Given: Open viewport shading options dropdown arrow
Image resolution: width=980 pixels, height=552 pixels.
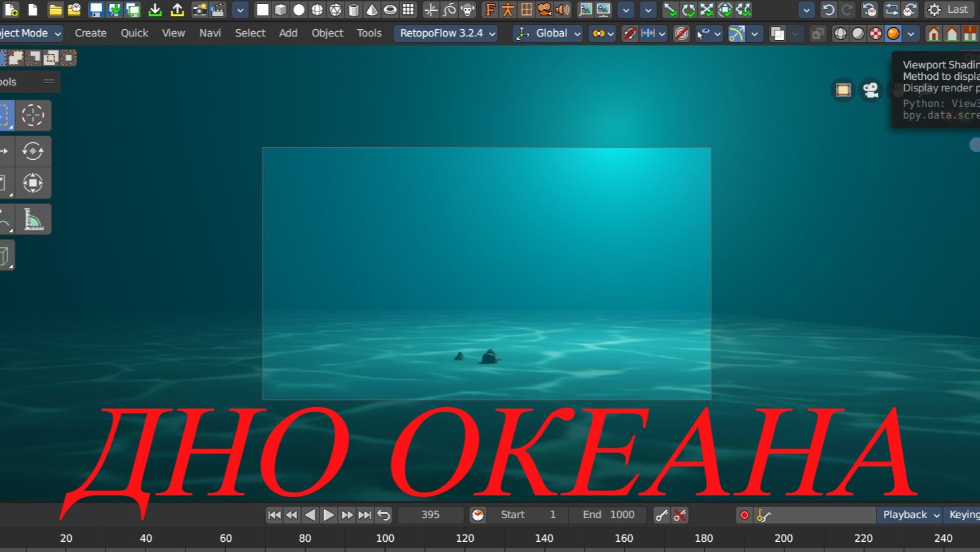Looking at the screenshot, I should [x=912, y=33].
